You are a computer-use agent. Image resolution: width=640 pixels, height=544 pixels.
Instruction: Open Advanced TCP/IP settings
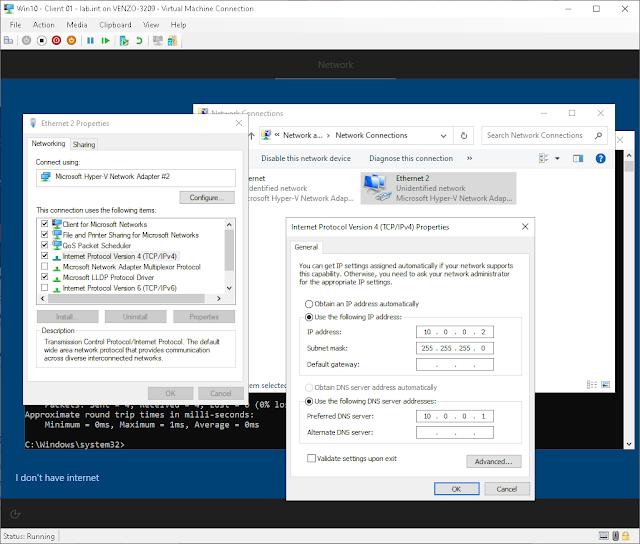pos(493,462)
